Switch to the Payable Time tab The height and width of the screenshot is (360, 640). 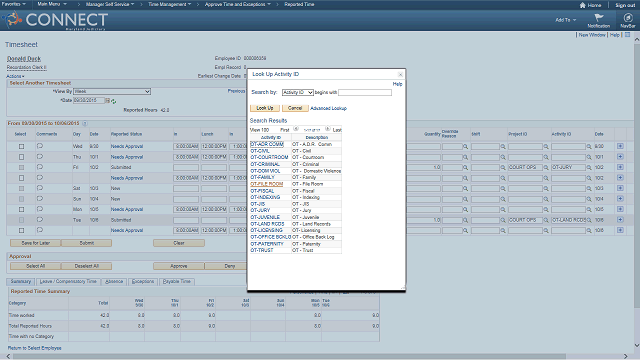point(177,282)
